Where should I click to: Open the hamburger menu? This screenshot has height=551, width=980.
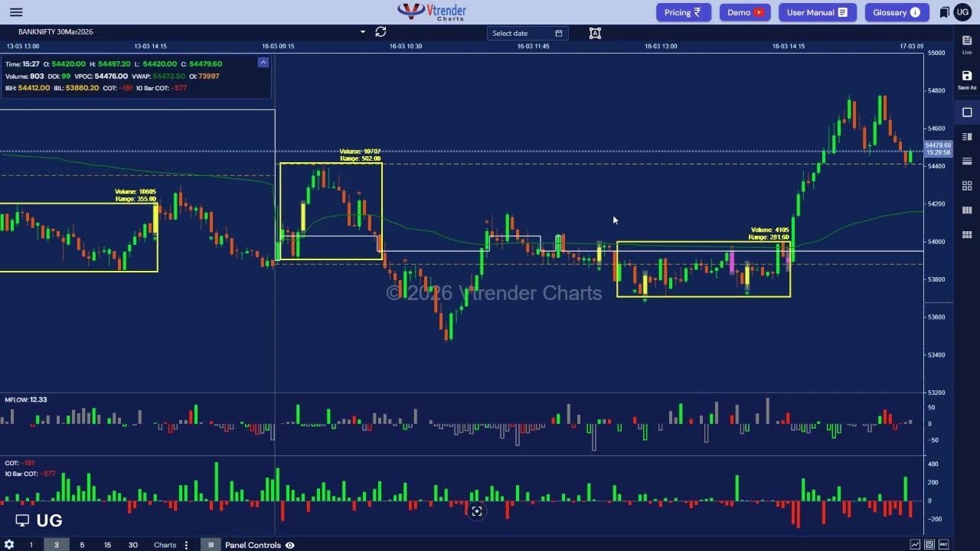tap(15, 12)
